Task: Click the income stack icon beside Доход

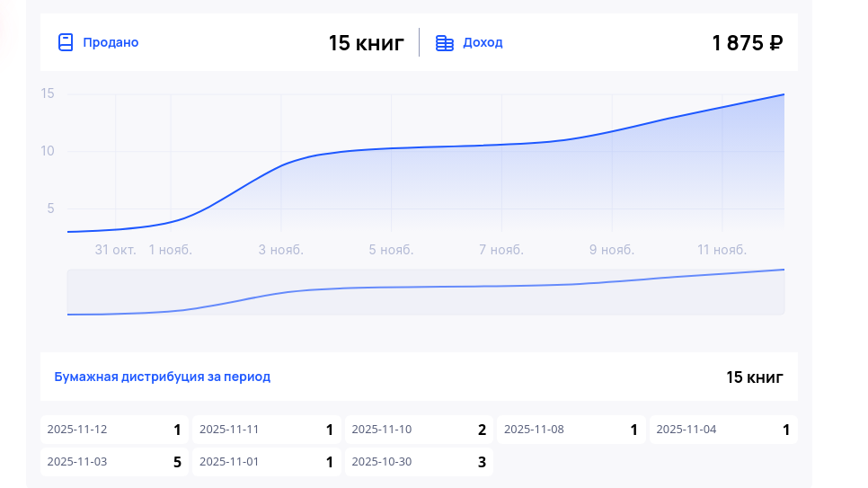Action: click(444, 42)
